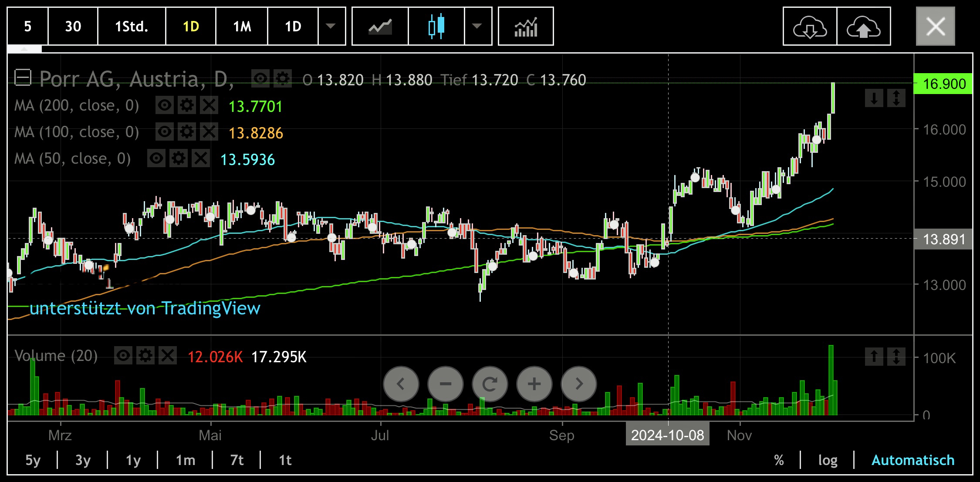Click the cloud download (load) icon
This screenshot has height=482, width=980.
[810, 26]
